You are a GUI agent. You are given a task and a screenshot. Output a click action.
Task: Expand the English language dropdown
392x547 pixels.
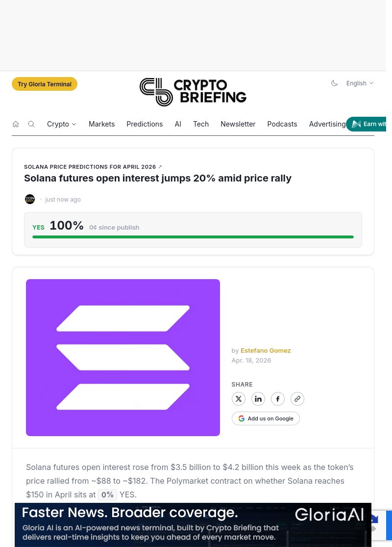360,83
